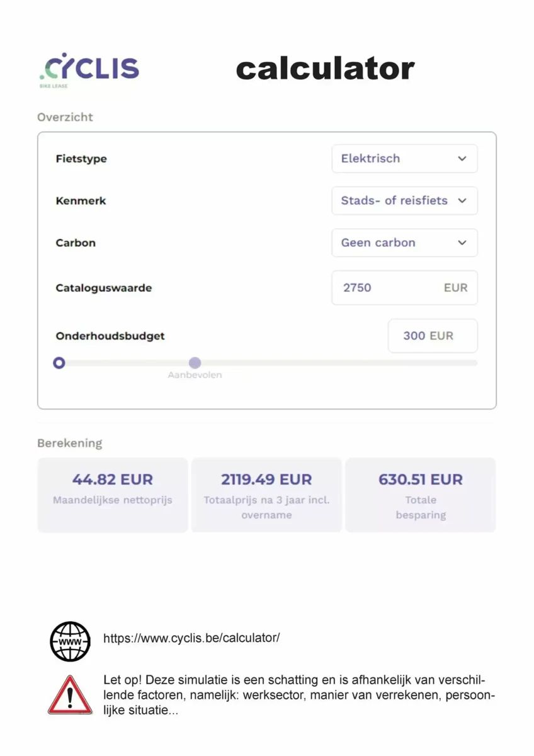Screen dimensions: 534x756
Task: Open the cyclis.be/calculator link
Action: [x=191, y=638]
